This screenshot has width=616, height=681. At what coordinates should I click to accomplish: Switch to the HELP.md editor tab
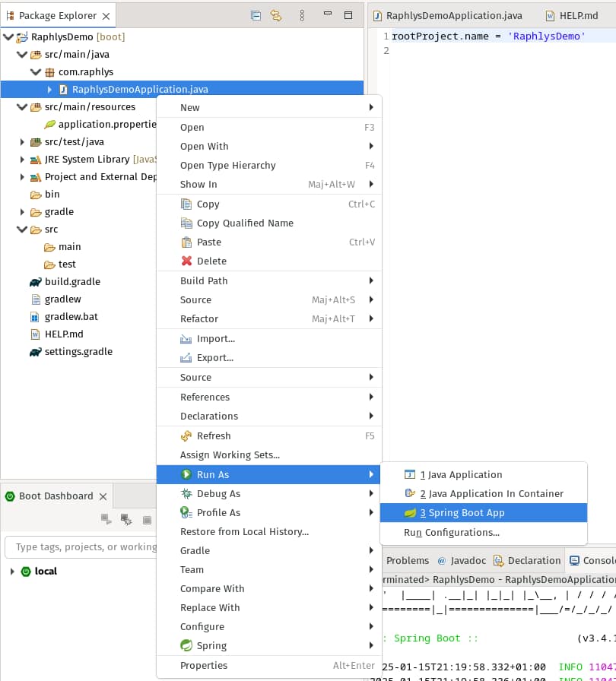point(579,16)
